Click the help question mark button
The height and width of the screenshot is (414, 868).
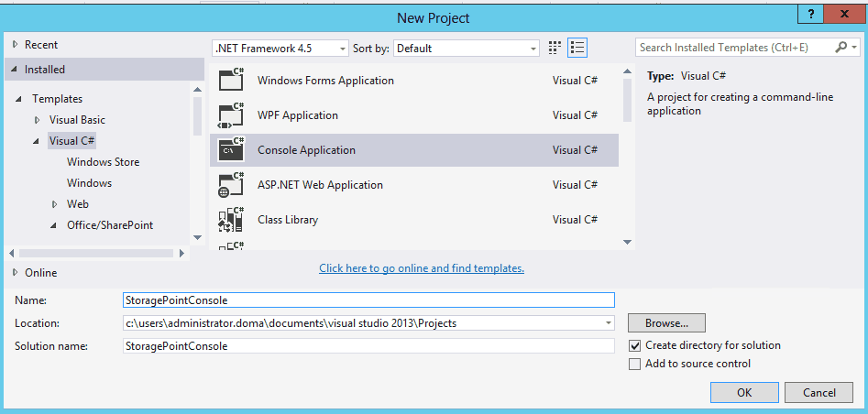pos(809,15)
